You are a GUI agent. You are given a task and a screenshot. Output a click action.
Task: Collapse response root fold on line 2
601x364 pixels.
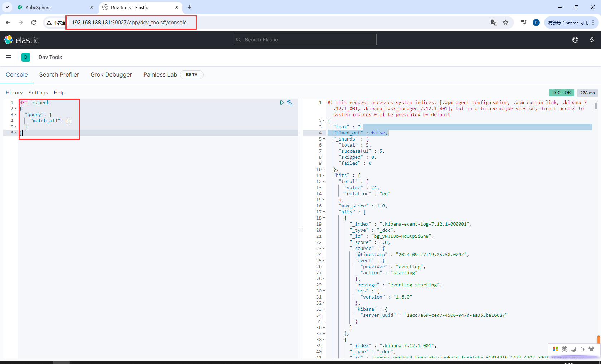tap(324, 121)
